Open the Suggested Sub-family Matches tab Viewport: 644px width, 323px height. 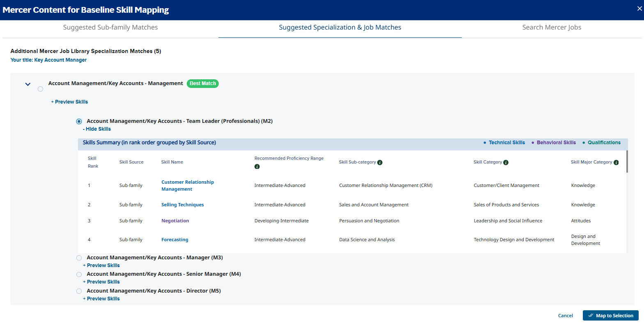(x=110, y=28)
